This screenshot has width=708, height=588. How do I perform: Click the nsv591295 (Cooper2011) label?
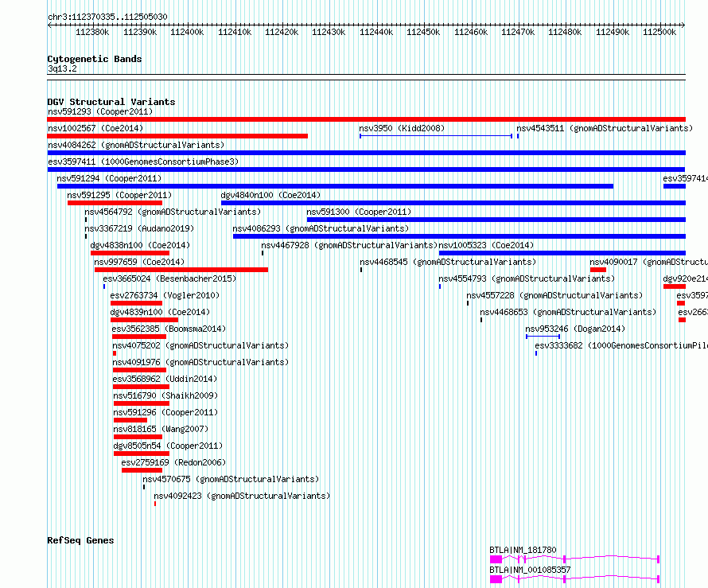pyautogui.click(x=119, y=195)
